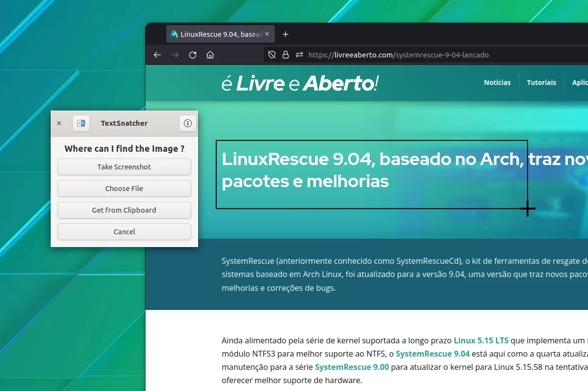588x391 pixels.
Task: Click the é Livre e Aberto! logo
Action: click(300, 83)
